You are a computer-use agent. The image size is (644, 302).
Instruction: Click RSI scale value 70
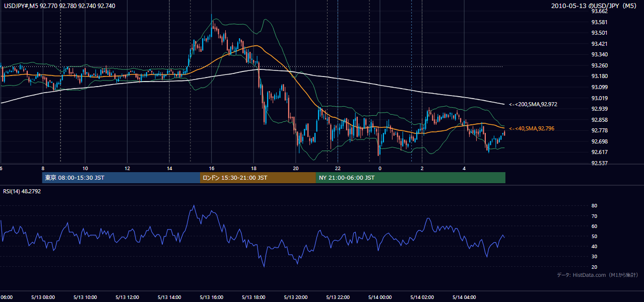[594, 216]
